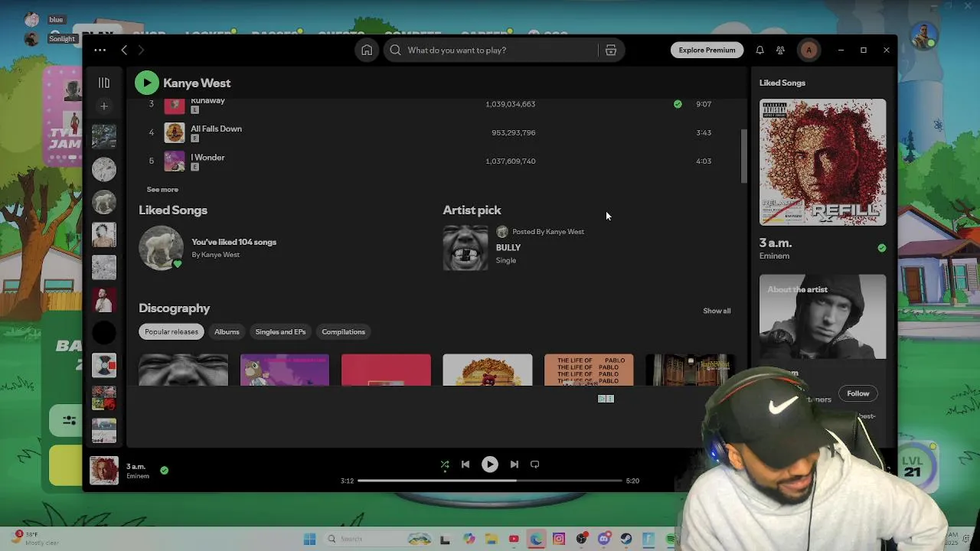Click the main play button in player bar

(490, 464)
